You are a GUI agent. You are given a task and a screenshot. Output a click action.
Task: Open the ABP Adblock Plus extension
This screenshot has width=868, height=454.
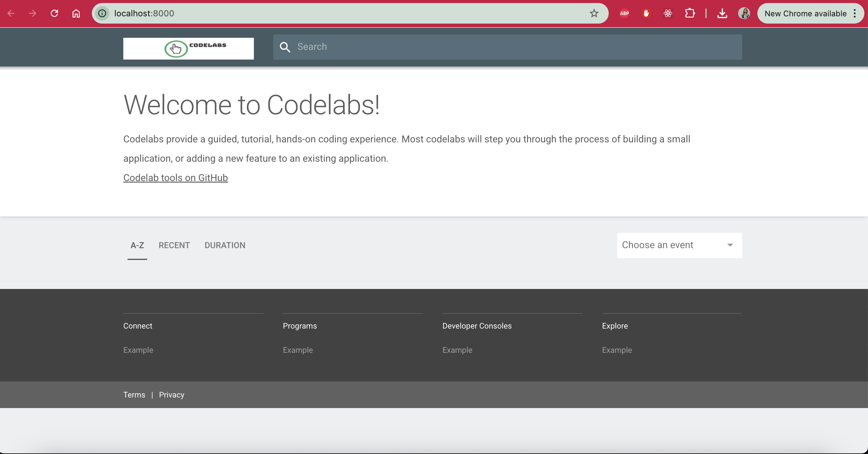(x=624, y=14)
